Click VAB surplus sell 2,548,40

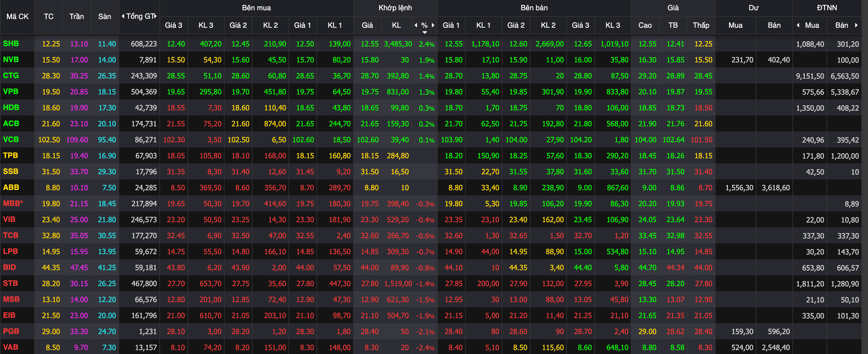point(776,347)
